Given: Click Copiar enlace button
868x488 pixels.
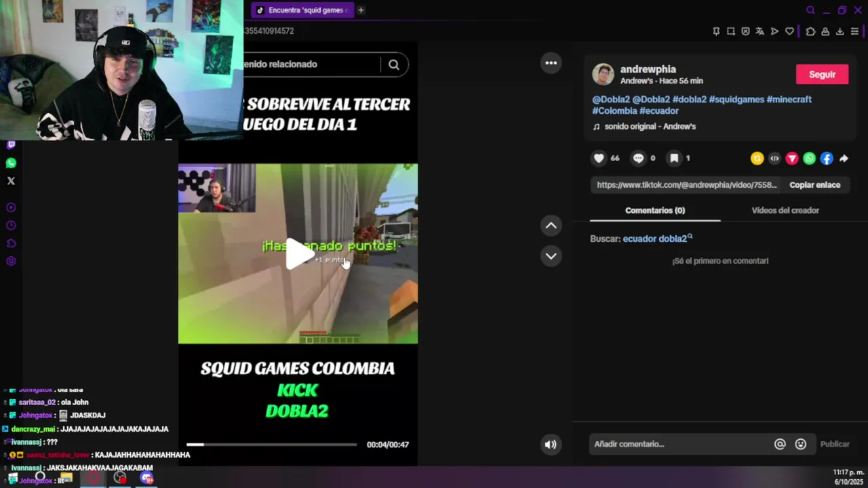Looking at the screenshot, I should tap(814, 185).
